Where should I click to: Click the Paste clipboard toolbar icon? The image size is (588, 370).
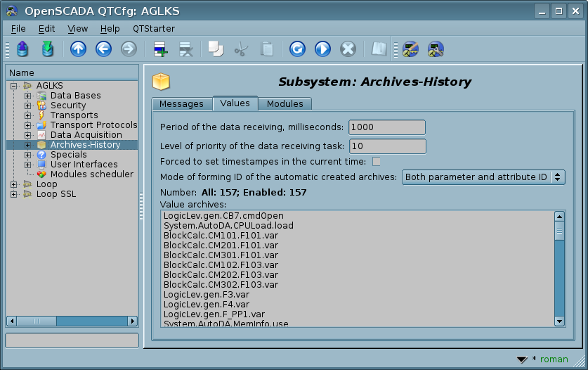pyautogui.click(x=267, y=49)
